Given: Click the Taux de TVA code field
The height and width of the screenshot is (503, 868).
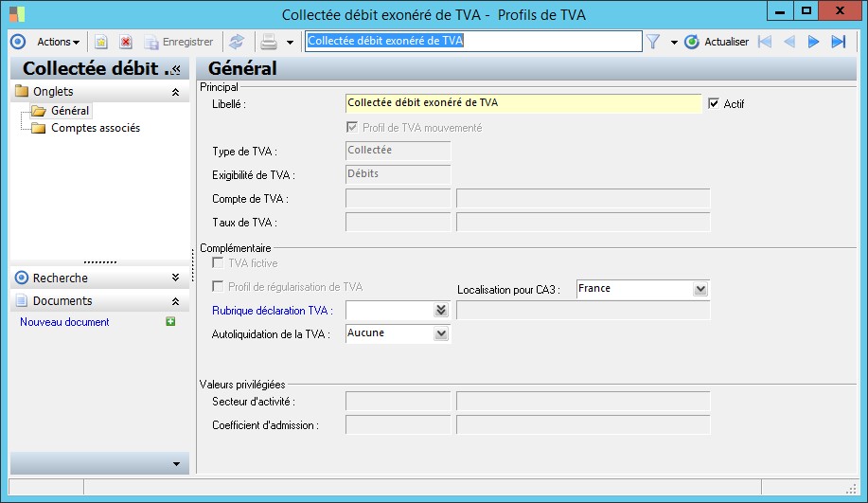Looking at the screenshot, I should [398, 223].
